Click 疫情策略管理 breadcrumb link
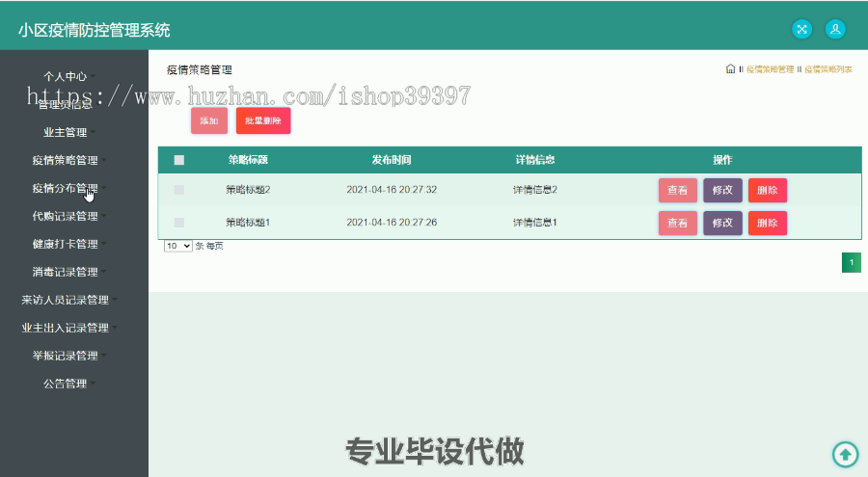The image size is (868, 477). click(x=770, y=69)
